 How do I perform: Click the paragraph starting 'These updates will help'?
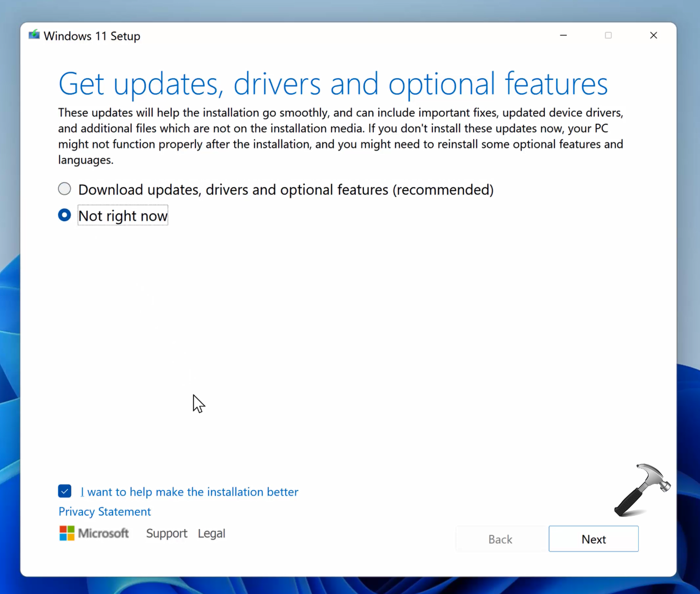click(x=341, y=136)
